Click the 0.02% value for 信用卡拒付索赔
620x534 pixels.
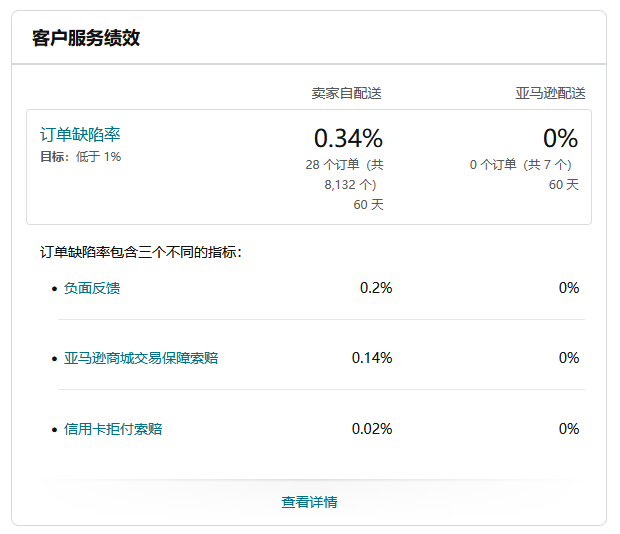point(372,428)
